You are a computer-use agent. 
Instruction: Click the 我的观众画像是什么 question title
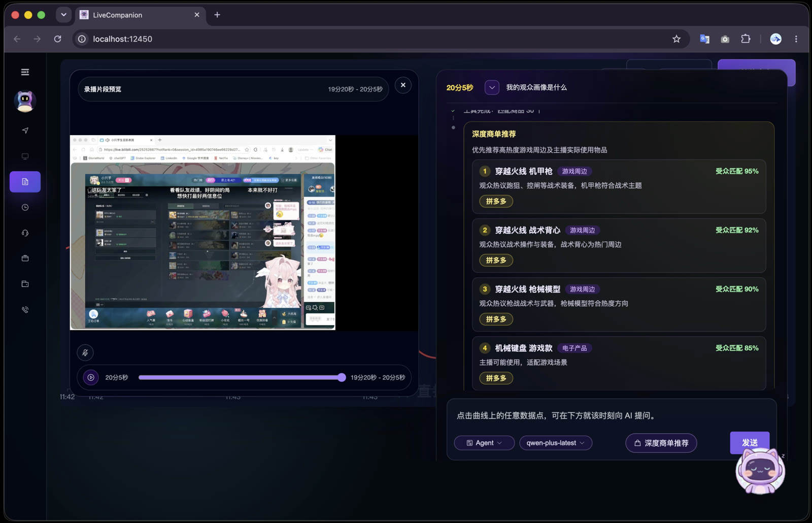[536, 87]
